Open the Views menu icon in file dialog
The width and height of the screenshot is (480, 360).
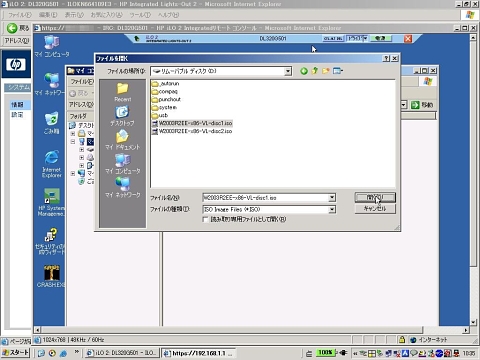click(338, 71)
